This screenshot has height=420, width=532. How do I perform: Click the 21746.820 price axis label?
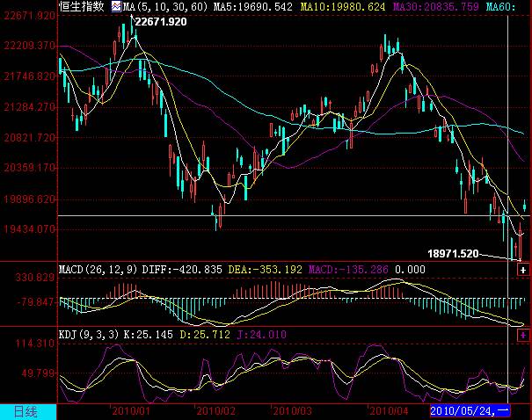29,76
